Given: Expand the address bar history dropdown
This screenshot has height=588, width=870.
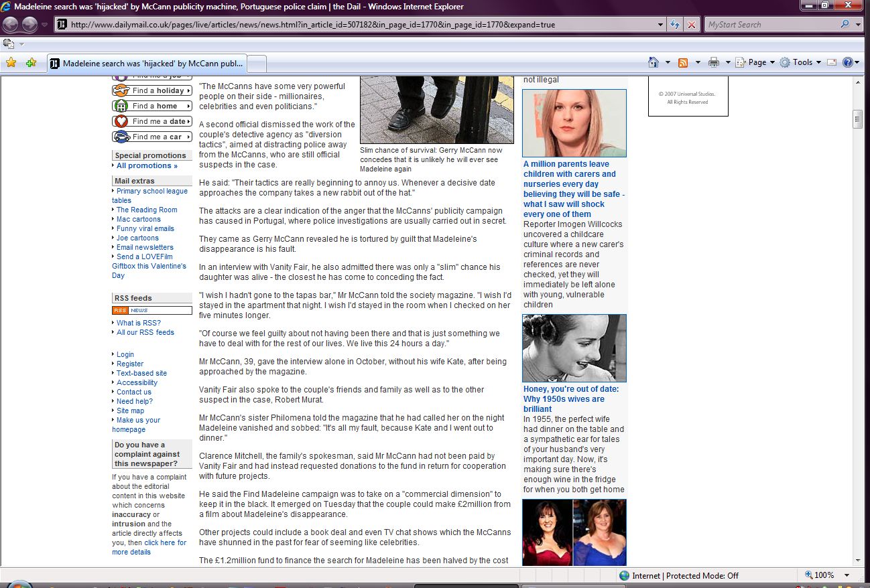Looking at the screenshot, I should pos(661,25).
